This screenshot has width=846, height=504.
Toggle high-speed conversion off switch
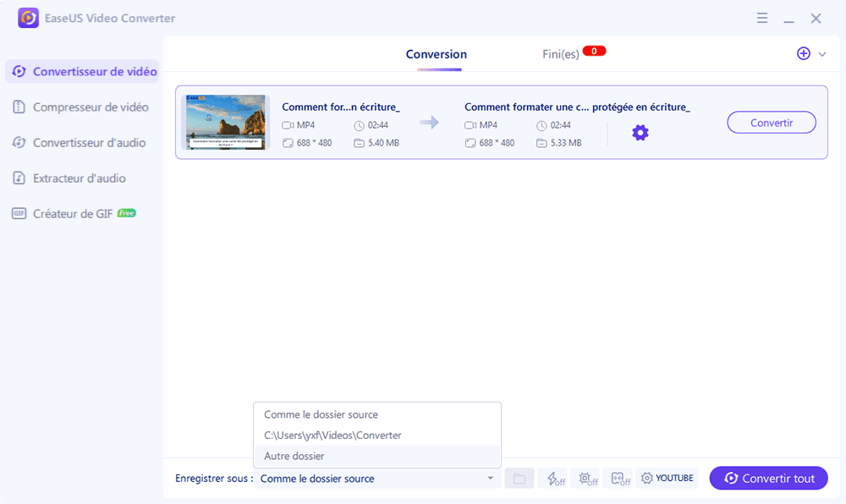pyautogui.click(x=553, y=478)
